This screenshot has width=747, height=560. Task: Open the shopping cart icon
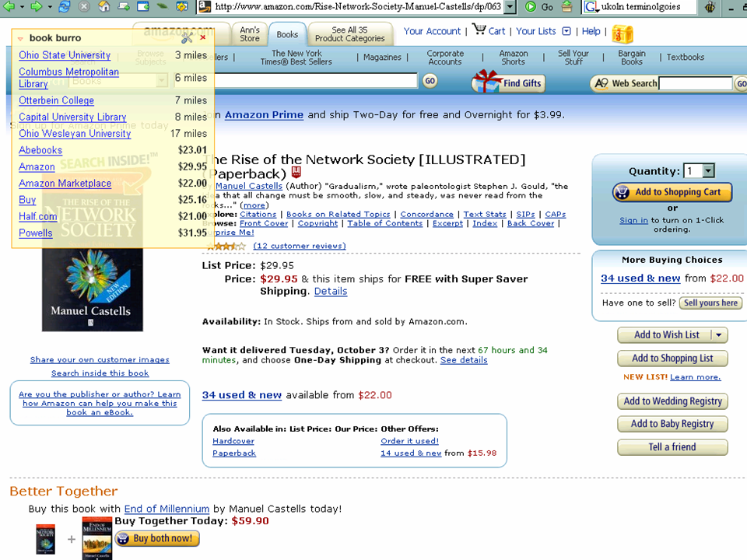479,30
